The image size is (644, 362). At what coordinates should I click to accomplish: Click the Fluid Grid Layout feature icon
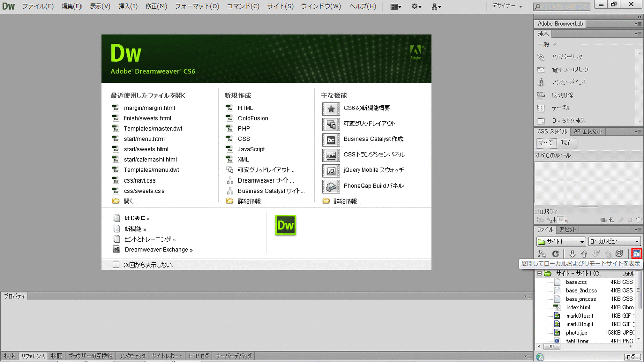point(331,124)
